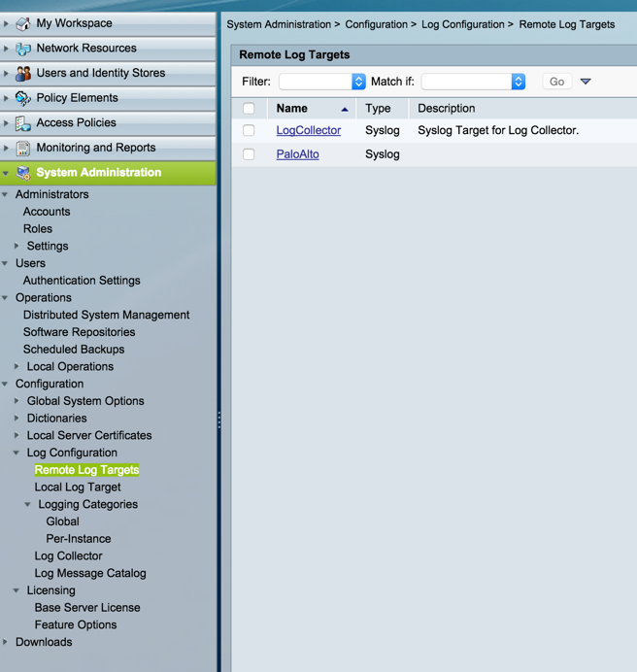Open Per-Instance logging category
The image size is (637, 672).
[79, 539]
